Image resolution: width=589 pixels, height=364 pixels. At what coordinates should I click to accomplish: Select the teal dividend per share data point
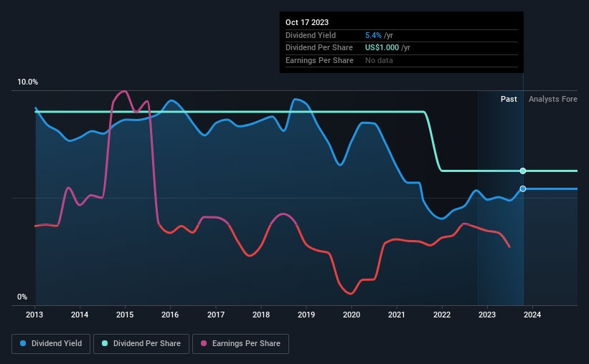click(x=523, y=171)
